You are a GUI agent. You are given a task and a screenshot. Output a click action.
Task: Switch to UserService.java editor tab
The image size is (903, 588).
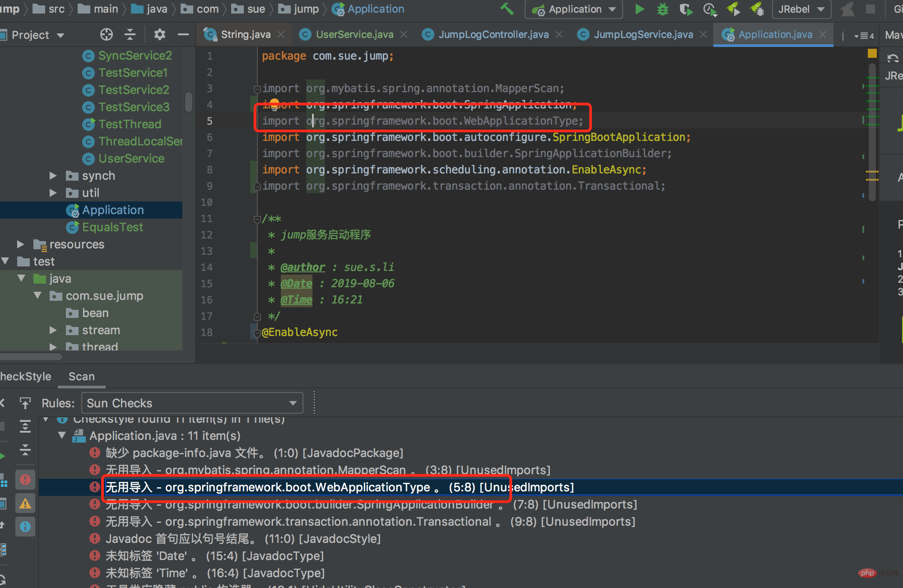click(x=354, y=34)
